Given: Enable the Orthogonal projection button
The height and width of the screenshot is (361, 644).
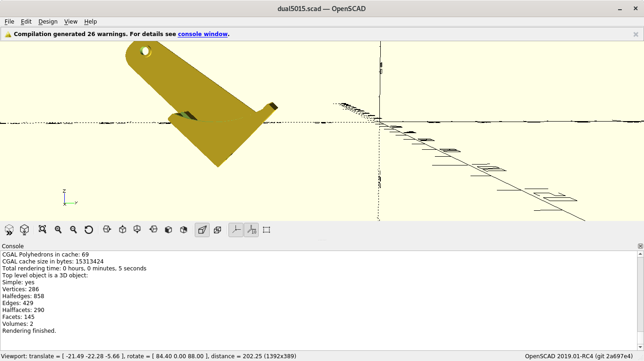Looking at the screenshot, I should tap(217, 230).
